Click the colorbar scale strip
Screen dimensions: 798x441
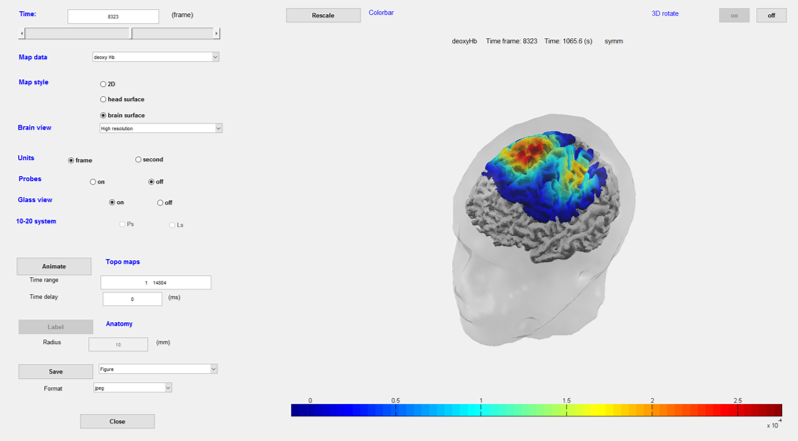click(536, 410)
